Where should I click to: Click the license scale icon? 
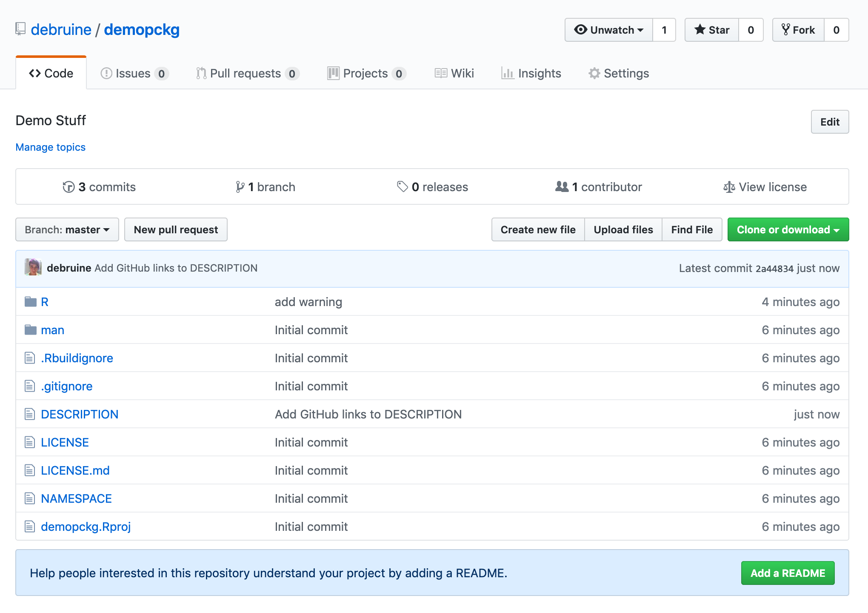[729, 187]
